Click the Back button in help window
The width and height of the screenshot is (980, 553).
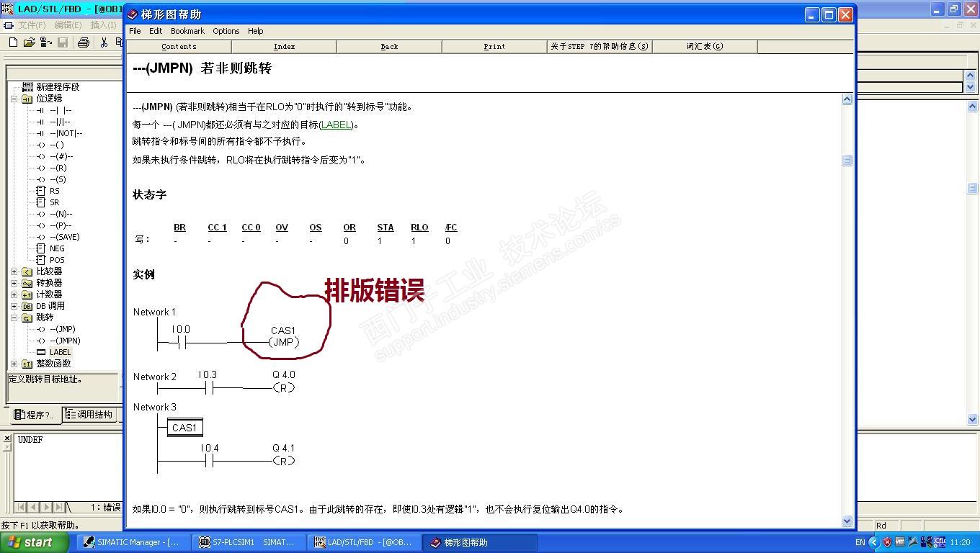point(389,46)
